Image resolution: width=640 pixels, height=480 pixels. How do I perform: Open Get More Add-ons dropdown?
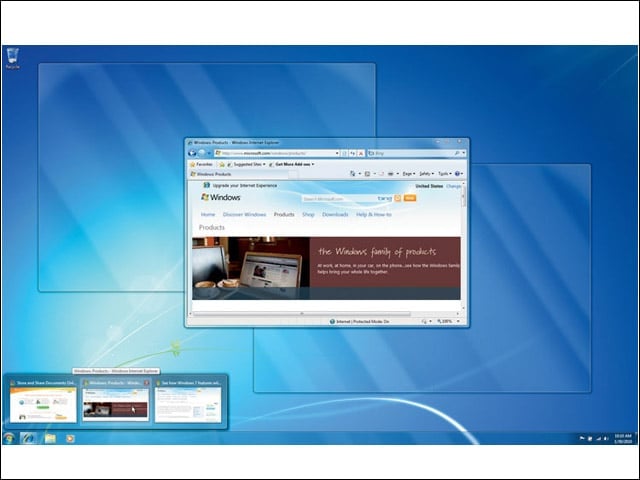291,164
